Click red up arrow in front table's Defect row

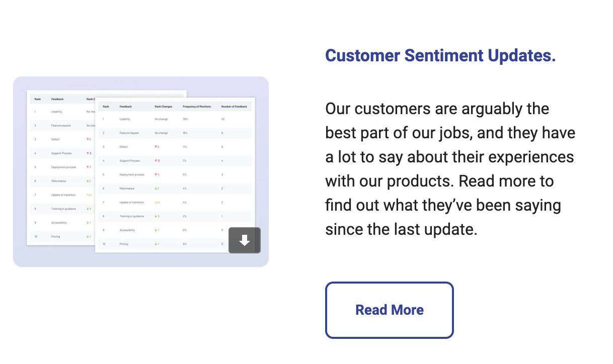tap(156, 147)
